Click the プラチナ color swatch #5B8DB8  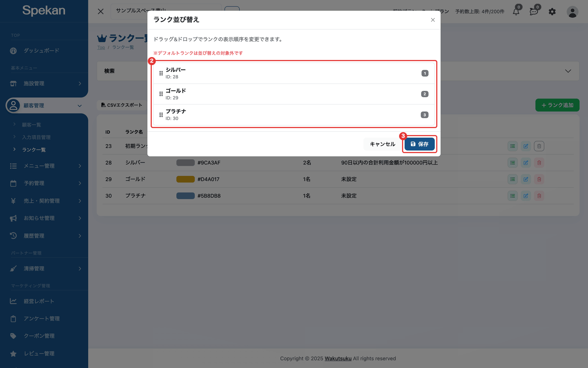186,196
